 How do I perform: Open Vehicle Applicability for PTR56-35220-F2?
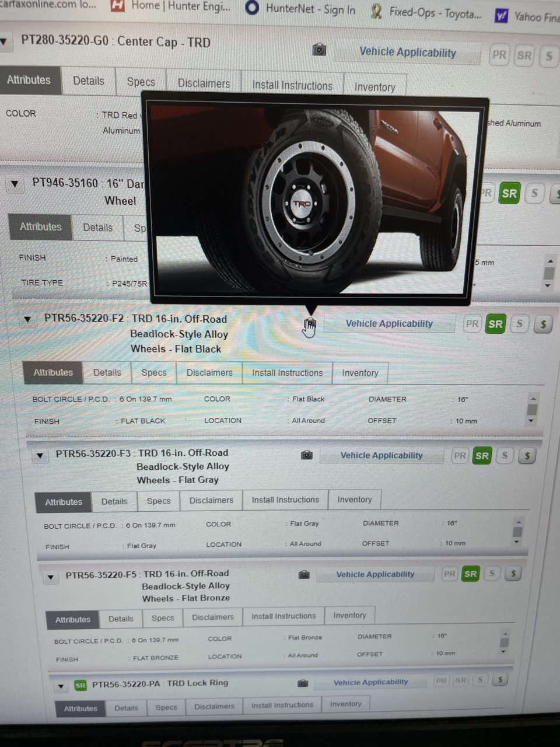389,324
